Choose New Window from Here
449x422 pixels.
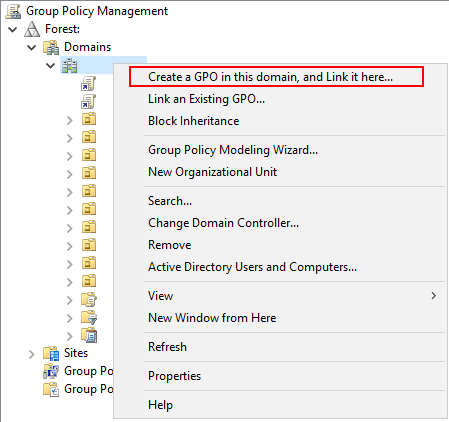pos(212,318)
